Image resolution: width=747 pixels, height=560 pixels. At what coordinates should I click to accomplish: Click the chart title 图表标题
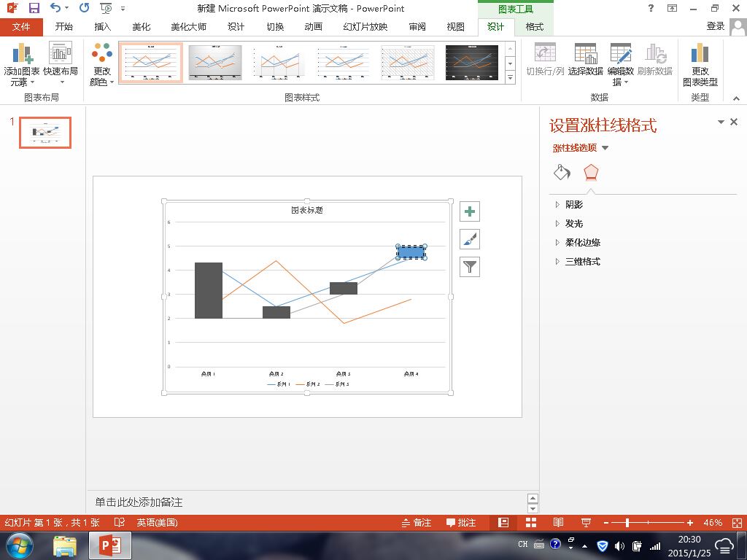tap(307, 210)
